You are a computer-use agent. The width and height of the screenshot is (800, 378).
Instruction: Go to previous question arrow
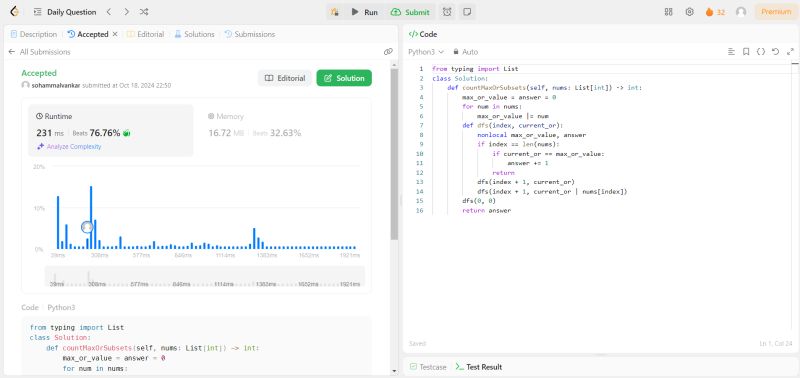109,12
